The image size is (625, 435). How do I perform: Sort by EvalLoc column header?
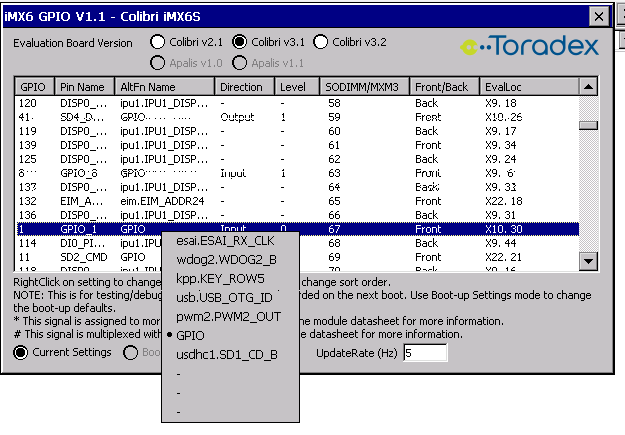point(529,87)
